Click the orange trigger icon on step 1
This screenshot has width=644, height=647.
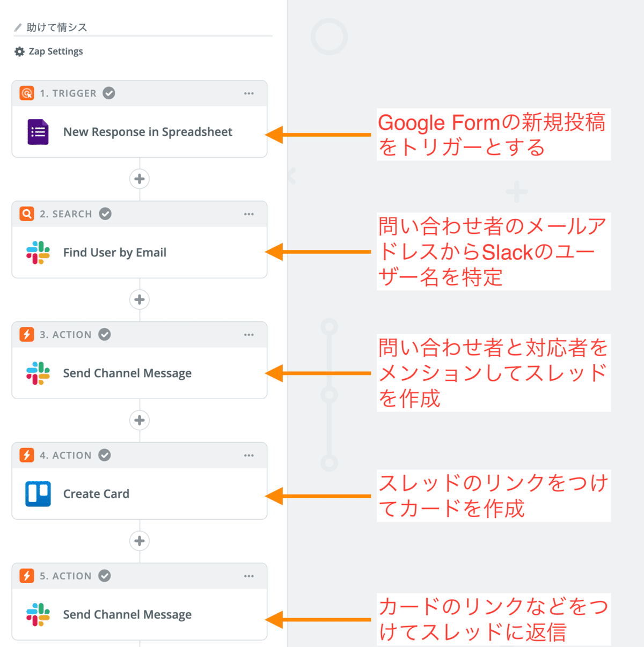[27, 93]
